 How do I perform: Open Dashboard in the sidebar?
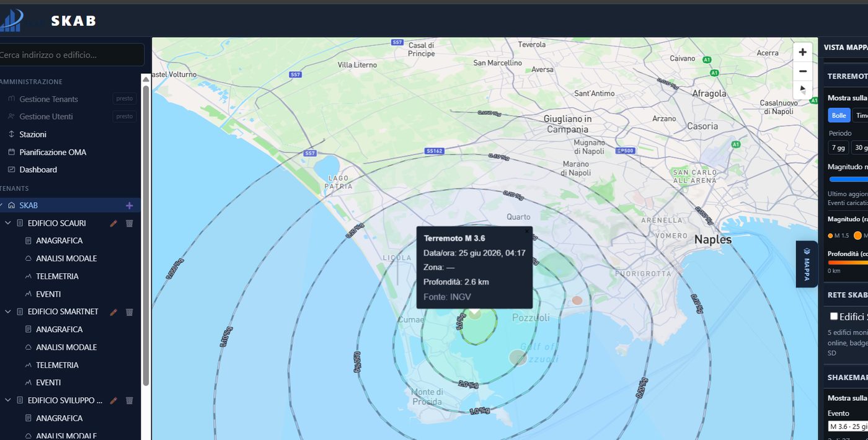click(x=38, y=169)
